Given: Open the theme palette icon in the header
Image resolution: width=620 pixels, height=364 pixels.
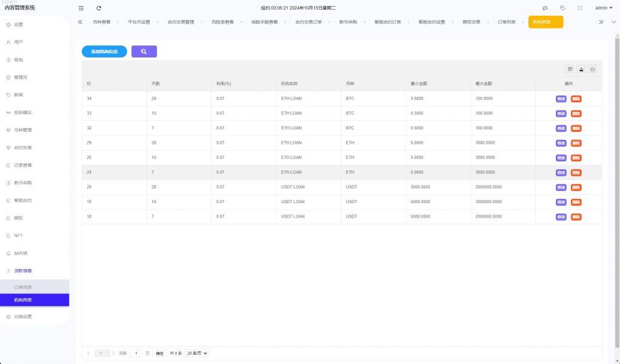Looking at the screenshot, I should coord(545,8).
